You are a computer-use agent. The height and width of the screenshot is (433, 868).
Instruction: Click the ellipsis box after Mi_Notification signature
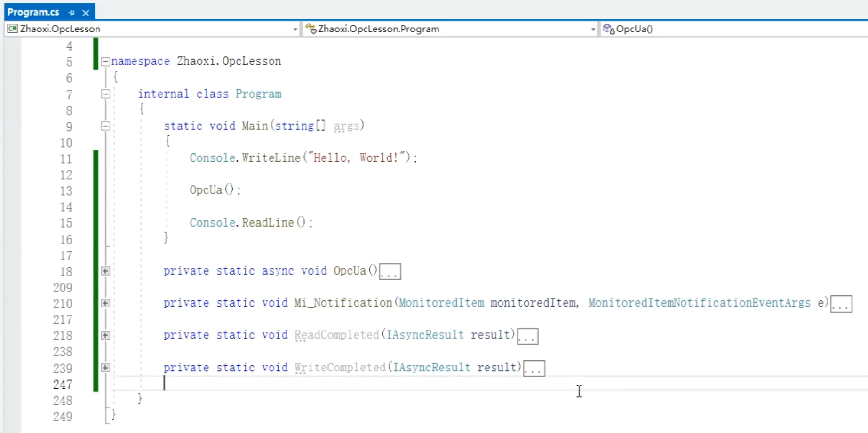click(x=841, y=304)
